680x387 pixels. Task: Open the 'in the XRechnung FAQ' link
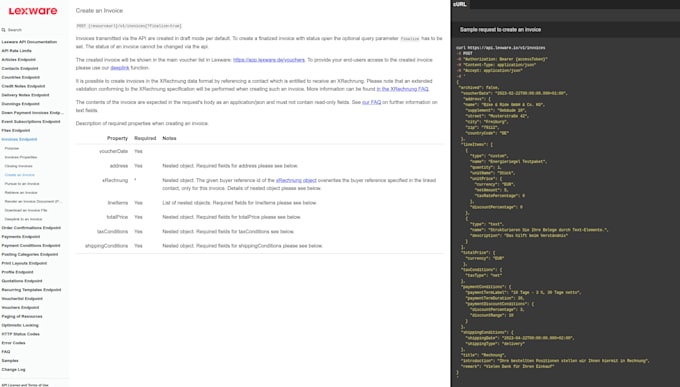point(402,89)
